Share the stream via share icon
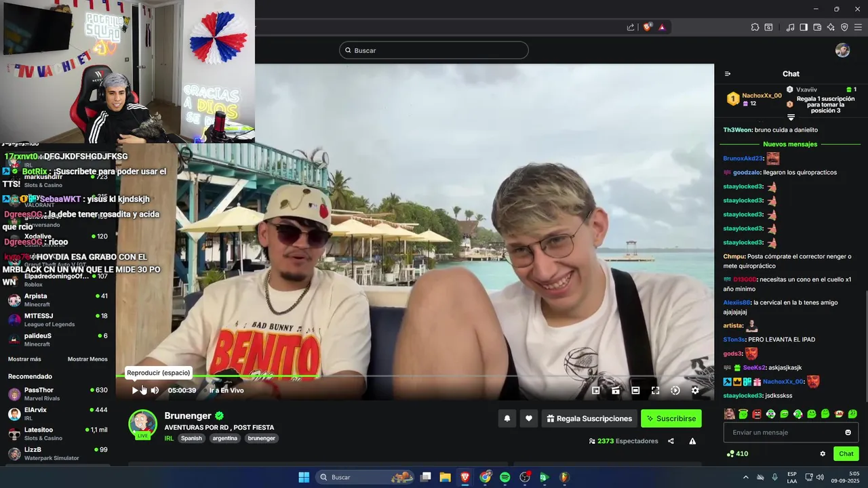This screenshot has height=488, width=868. tap(671, 441)
